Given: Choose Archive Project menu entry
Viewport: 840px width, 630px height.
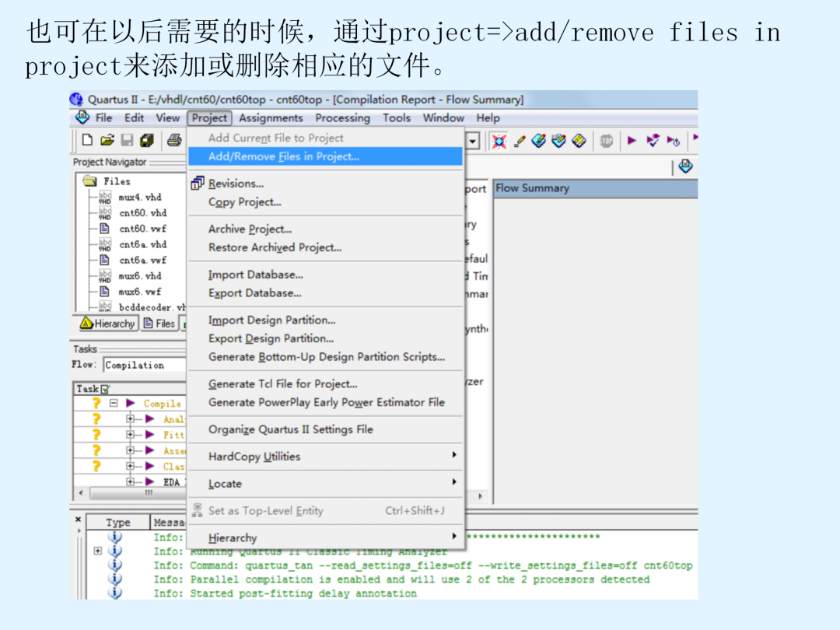Looking at the screenshot, I should coord(325,229).
